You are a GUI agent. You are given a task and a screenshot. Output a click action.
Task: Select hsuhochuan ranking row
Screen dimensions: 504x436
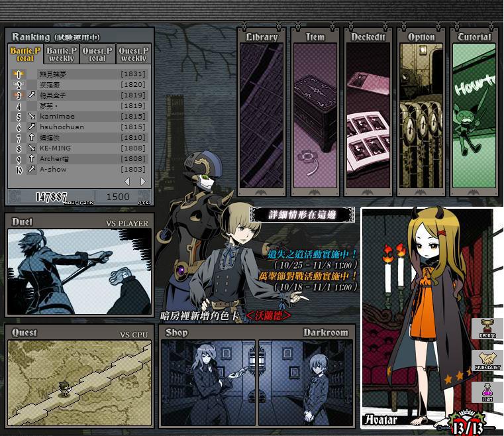tap(79, 127)
